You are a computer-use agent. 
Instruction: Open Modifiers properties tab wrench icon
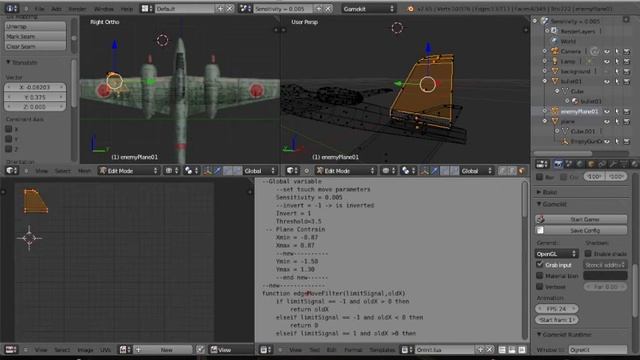[x=613, y=164]
